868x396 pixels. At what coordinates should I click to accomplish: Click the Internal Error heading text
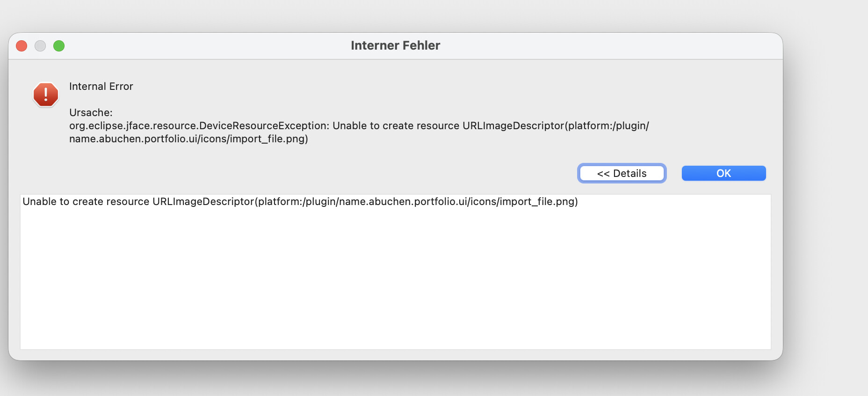click(101, 87)
